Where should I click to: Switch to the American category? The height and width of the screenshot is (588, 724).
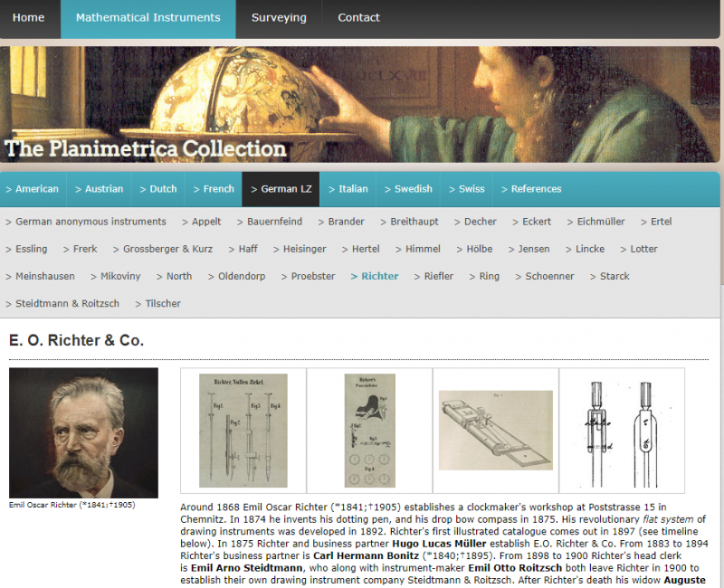click(33, 189)
